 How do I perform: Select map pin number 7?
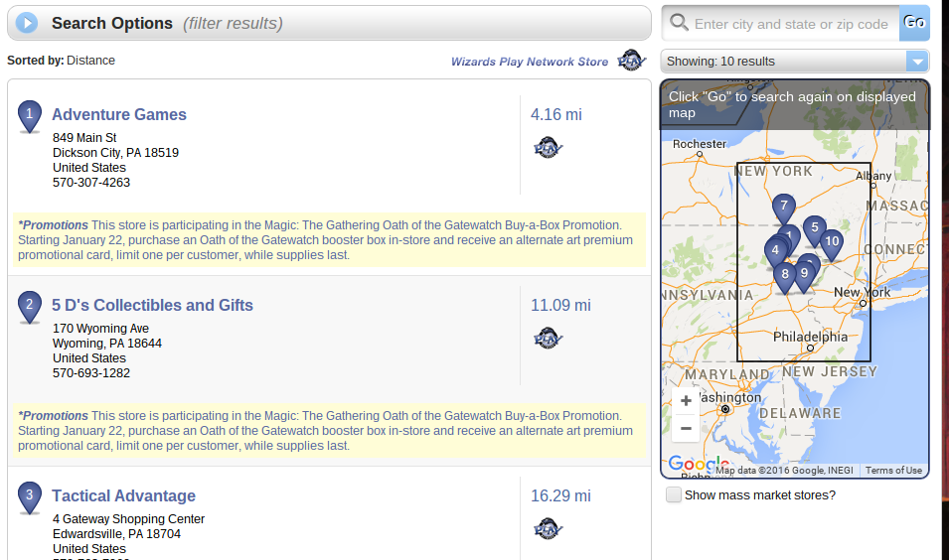pyautogui.click(x=784, y=208)
